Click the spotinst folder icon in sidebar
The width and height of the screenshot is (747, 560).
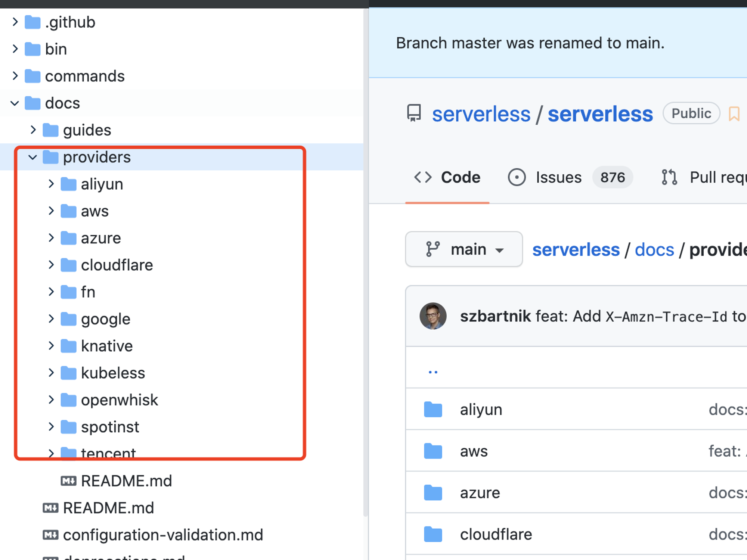click(x=69, y=427)
